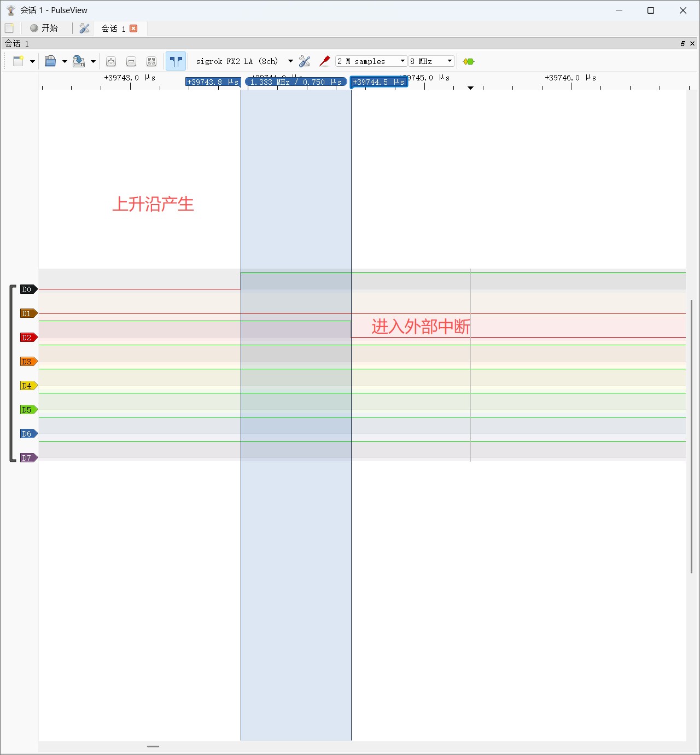Screen dimensions: 700x755
Task: Click the zoom out icon
Action: pyautogui.click(x=131, y=61)
